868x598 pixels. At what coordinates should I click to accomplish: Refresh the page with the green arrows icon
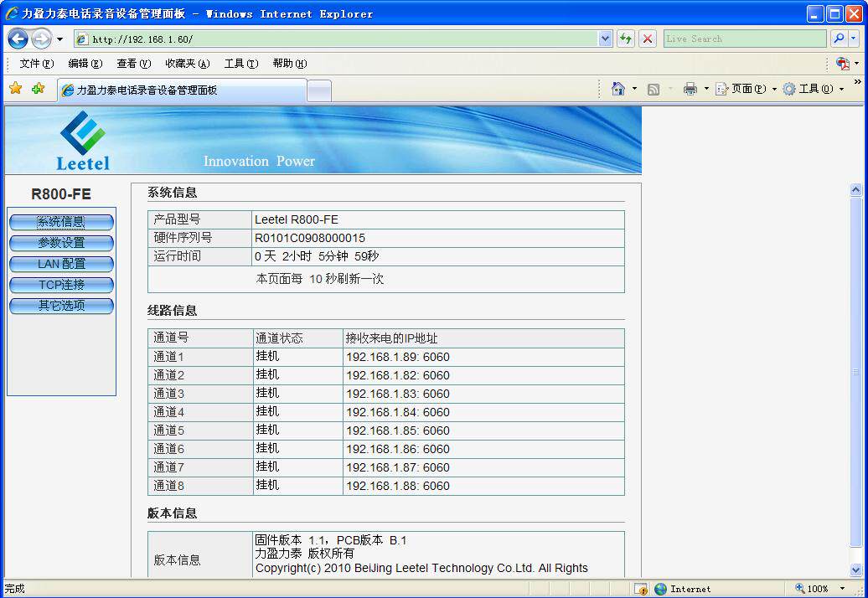[626, 39]
